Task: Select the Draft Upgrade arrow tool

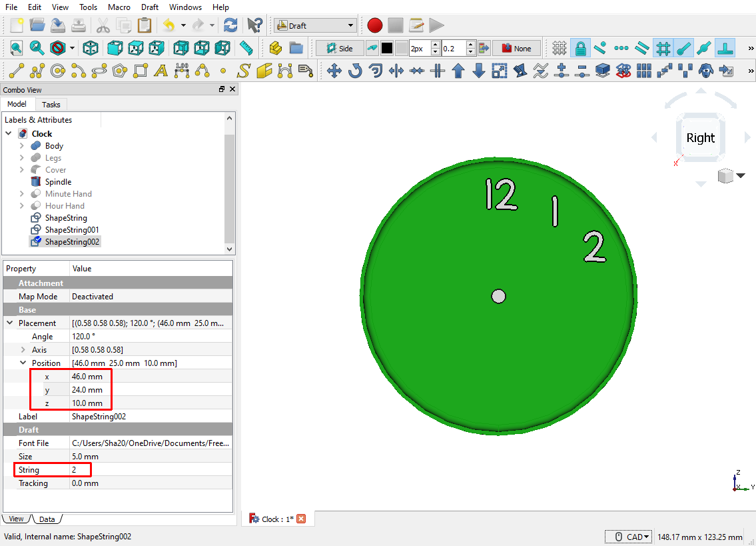Action: point(458,71)
